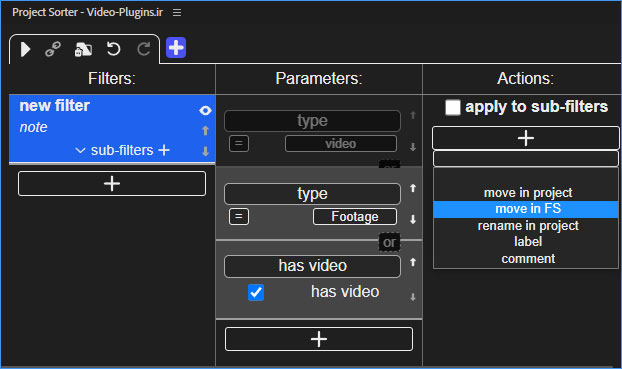This screenshot has width=622, height=369.
Task: Run the sorter with the play icon
Action: [x=25, y=50]
